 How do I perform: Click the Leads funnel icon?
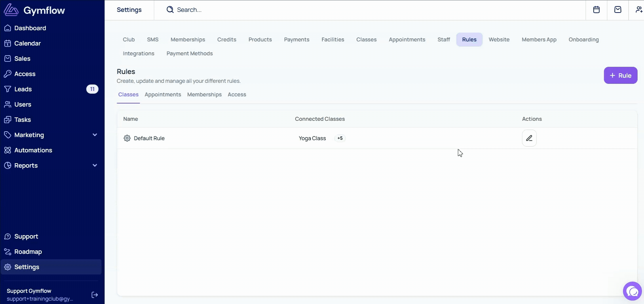click(x=7, y=89)
